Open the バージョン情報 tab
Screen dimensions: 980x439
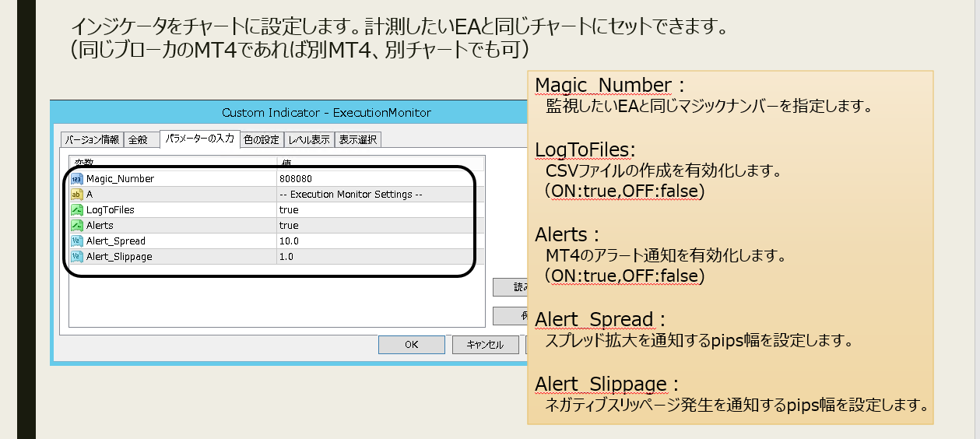coord(92,140)
